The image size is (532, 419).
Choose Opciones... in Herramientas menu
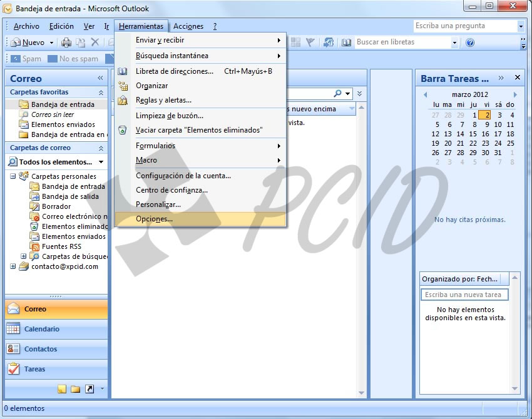tap(200, 219)
